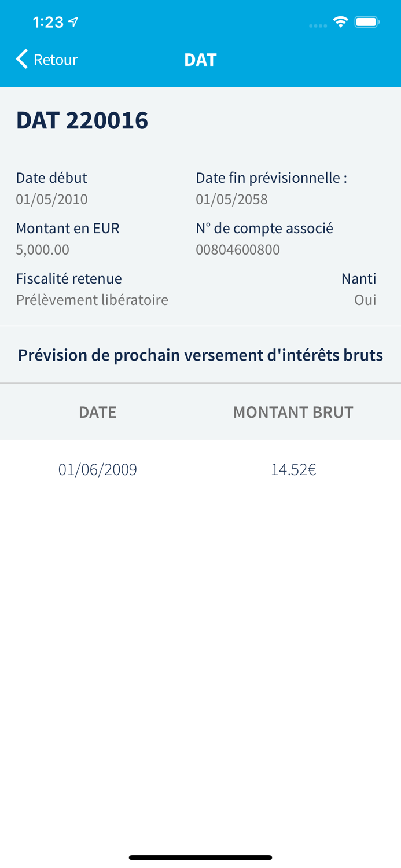Select the Retour link to go back
Screen dimensions: 401x868
point(56,59)
